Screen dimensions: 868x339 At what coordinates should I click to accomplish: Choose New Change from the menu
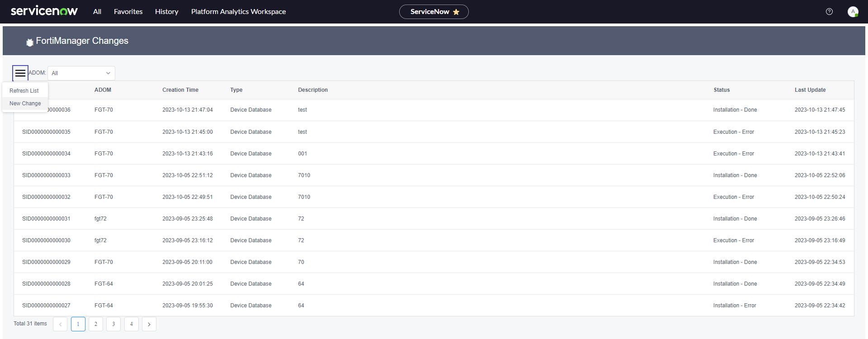25,104
